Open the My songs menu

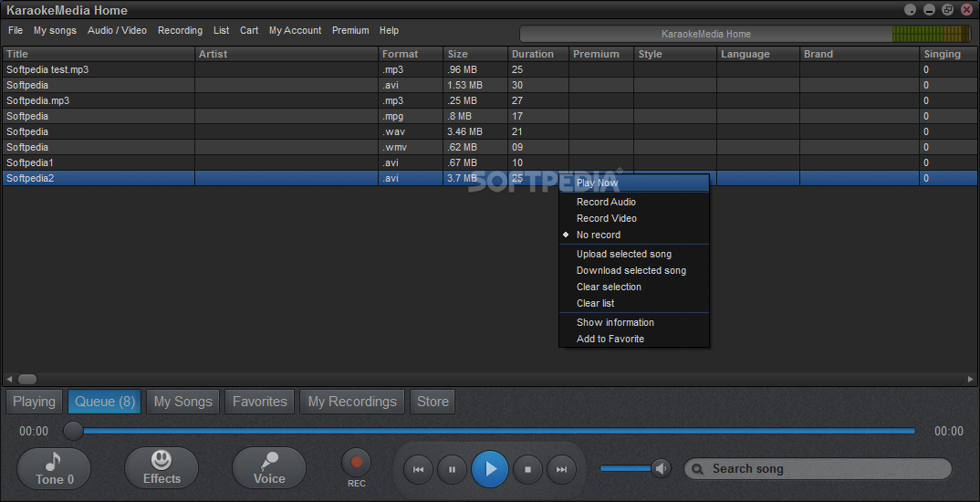pyautogui.click(x=55, y=30)
